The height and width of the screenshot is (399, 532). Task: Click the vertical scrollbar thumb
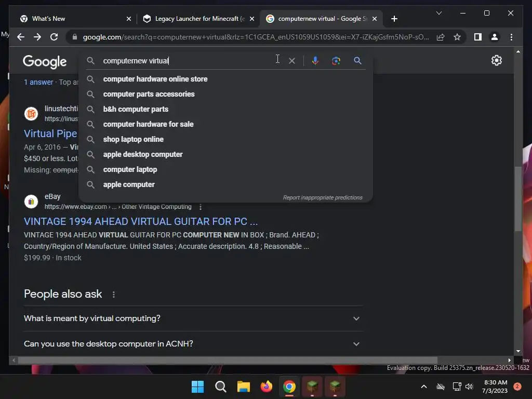click(518, 199)
